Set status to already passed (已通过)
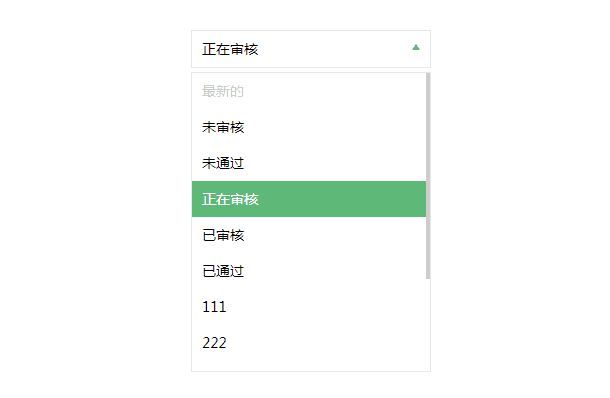The width and height of the screenshot is (610, 398). pos(309,271)
